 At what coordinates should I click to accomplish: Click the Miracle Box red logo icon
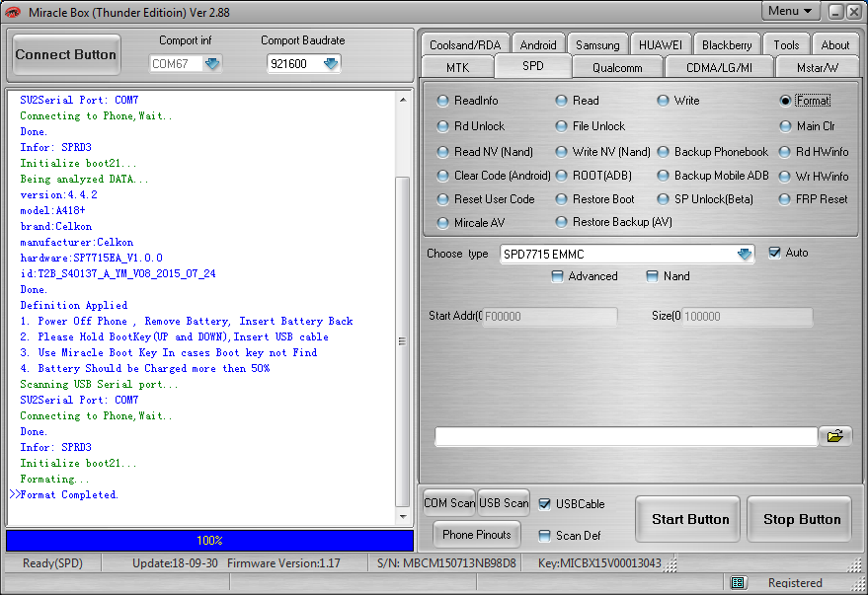coord(13,12)
